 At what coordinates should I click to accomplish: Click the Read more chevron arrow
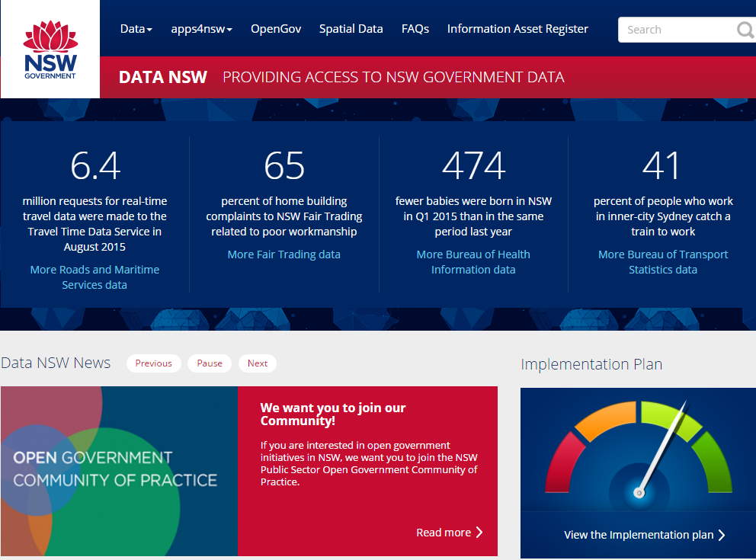(479, 532)
